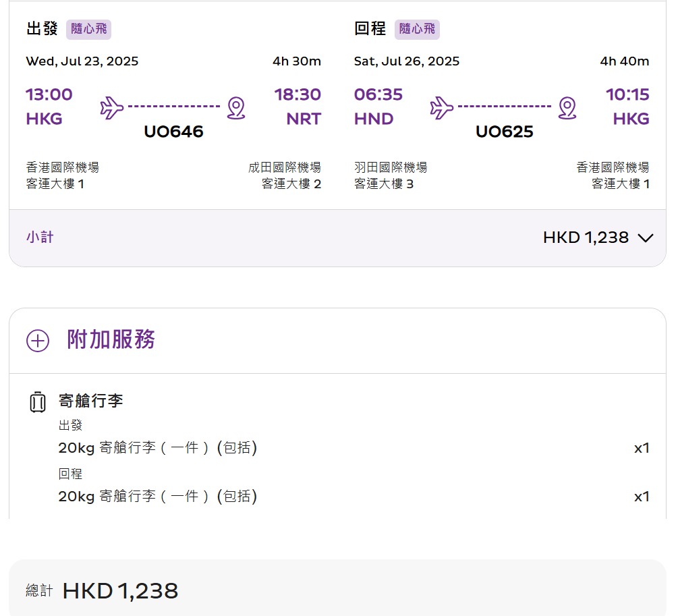The image size is (678, 616).
Task: Click the 出發 departure heading
Action: pyautogui.click(x=42, y=29)
